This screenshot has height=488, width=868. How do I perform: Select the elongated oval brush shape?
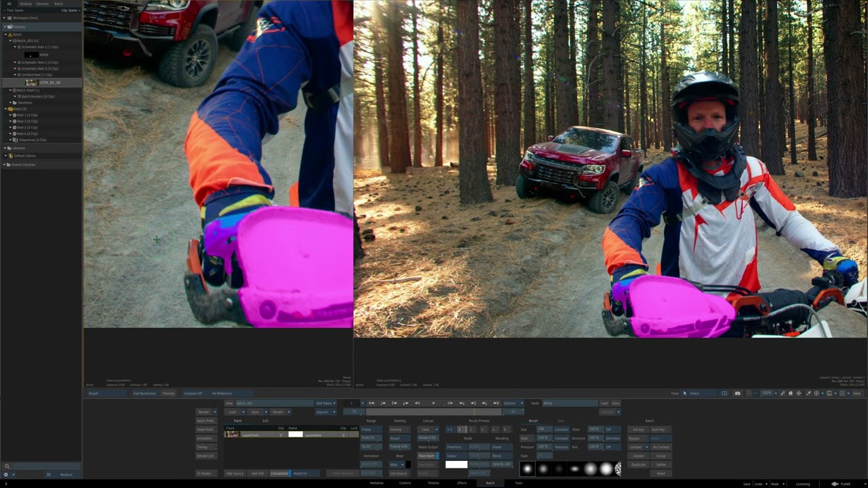574,468
